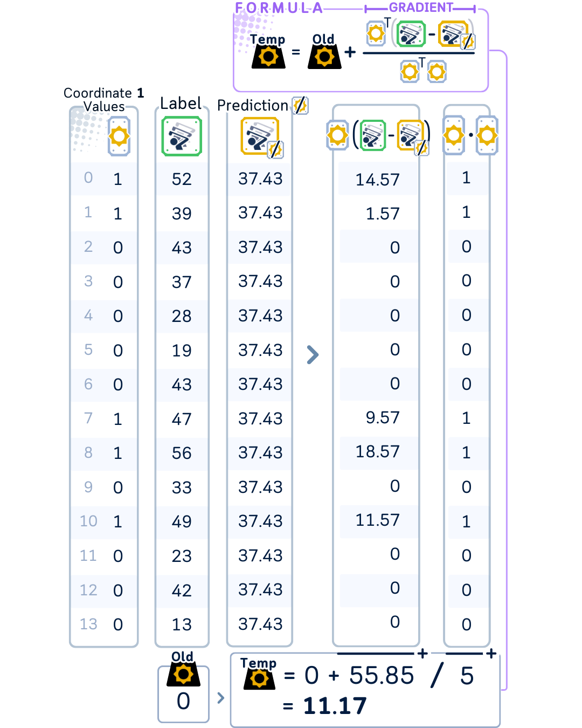Click the small chevron next to Old value box
The height and width of the screenshot is (728, 582).
coord(220,698)
